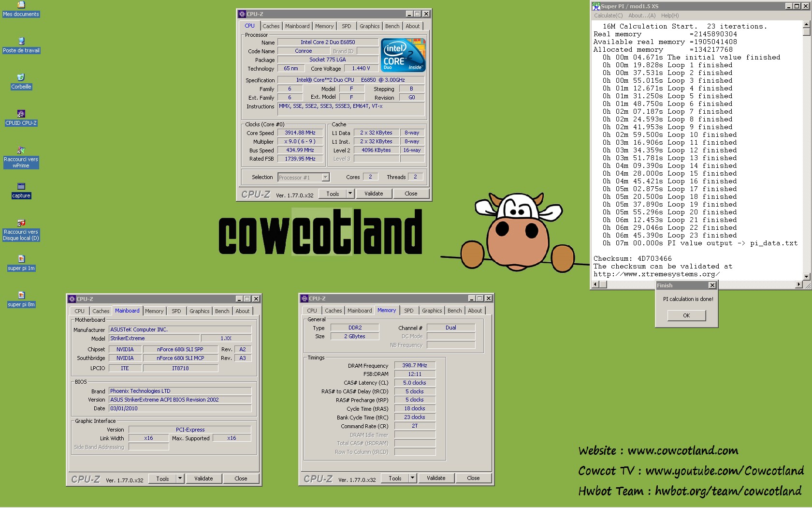Click Close button in Memory window

pos(473,478)
